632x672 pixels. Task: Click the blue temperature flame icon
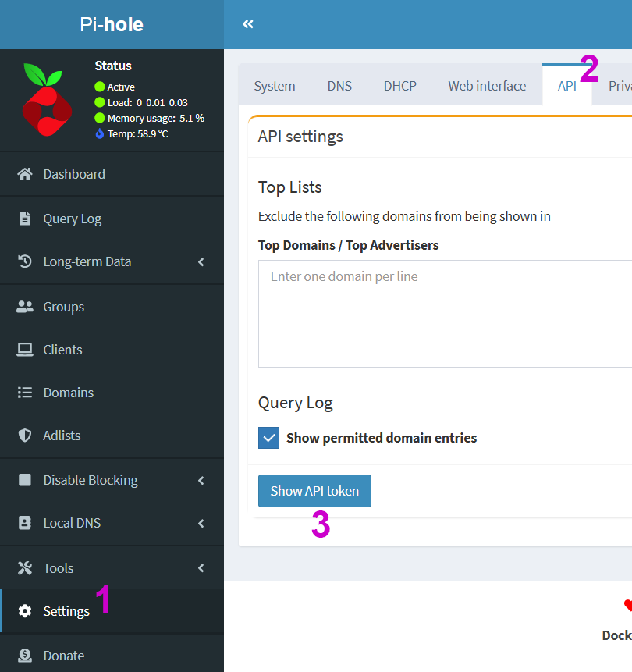[x=99, y=133]
